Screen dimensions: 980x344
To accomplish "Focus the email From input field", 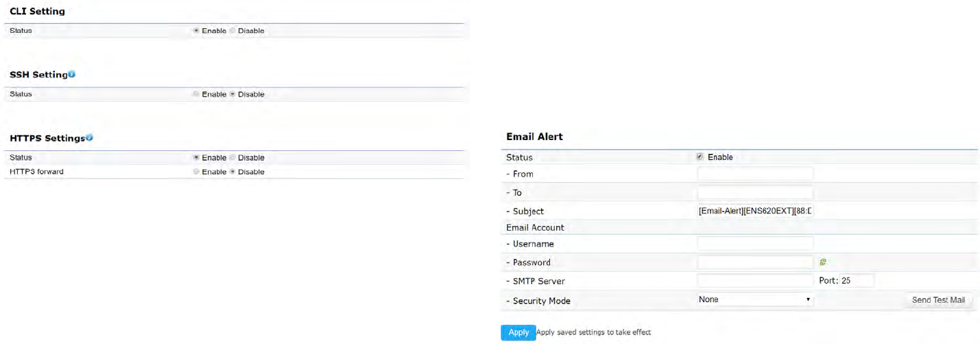I will pos(755,174).
